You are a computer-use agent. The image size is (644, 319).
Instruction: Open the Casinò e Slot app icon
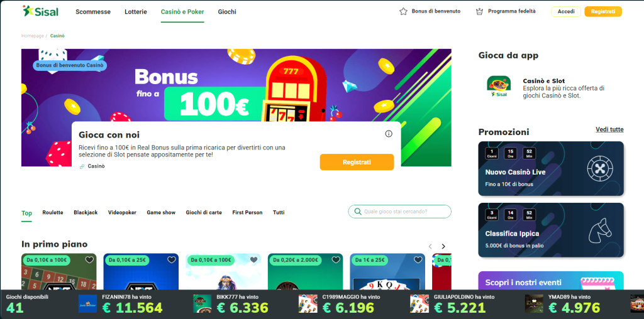499,87
